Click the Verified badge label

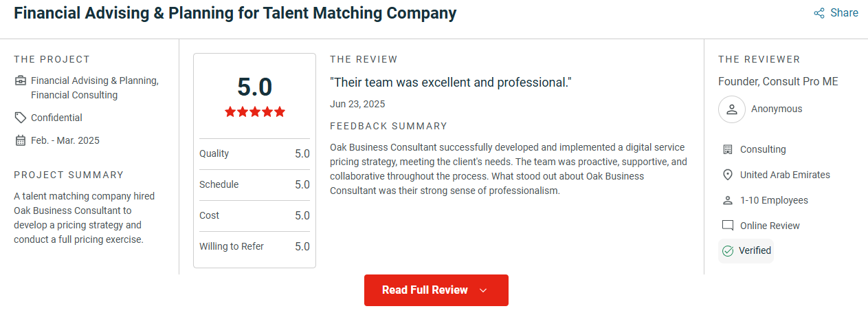click(755, 250)
